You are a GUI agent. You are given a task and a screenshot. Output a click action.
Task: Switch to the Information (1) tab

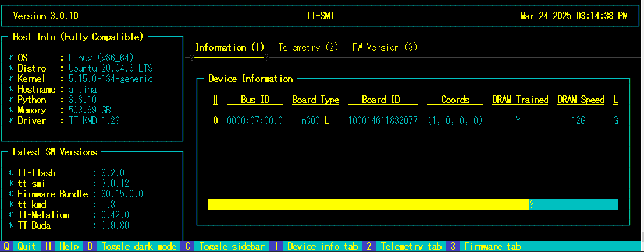[230, 47]
